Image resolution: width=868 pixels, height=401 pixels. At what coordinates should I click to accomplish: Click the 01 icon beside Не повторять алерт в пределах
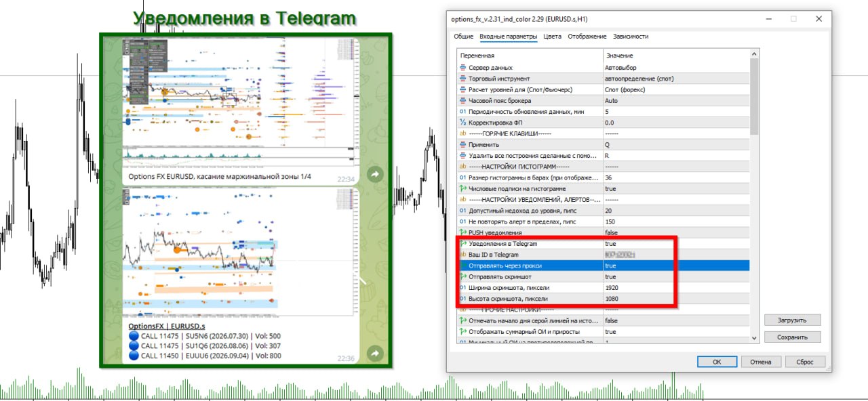[463, 221]
